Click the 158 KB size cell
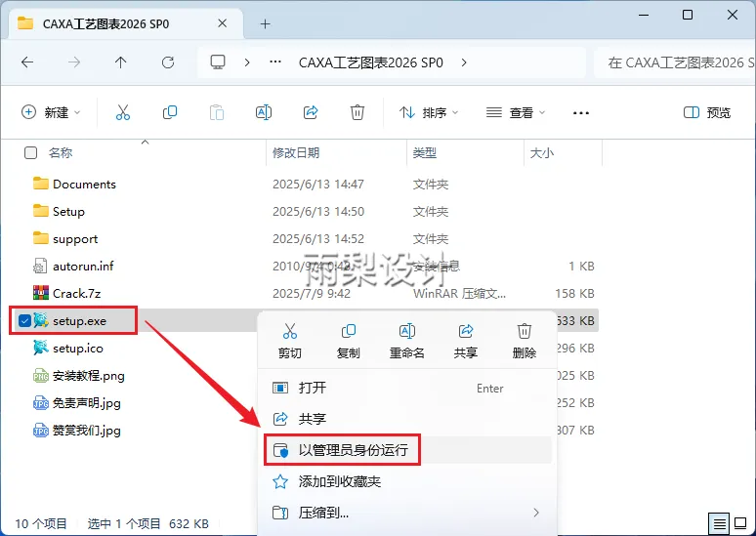 click(x=574, y=293)
